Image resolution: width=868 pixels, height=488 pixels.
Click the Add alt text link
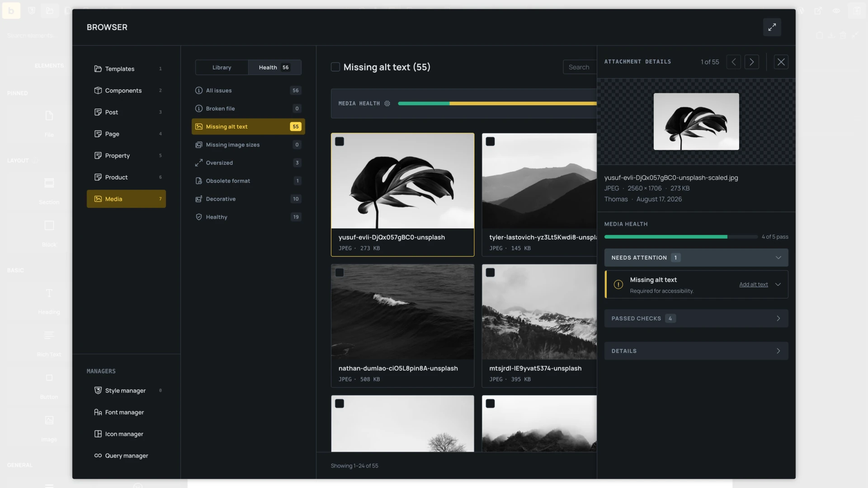(x=754, y=284)
